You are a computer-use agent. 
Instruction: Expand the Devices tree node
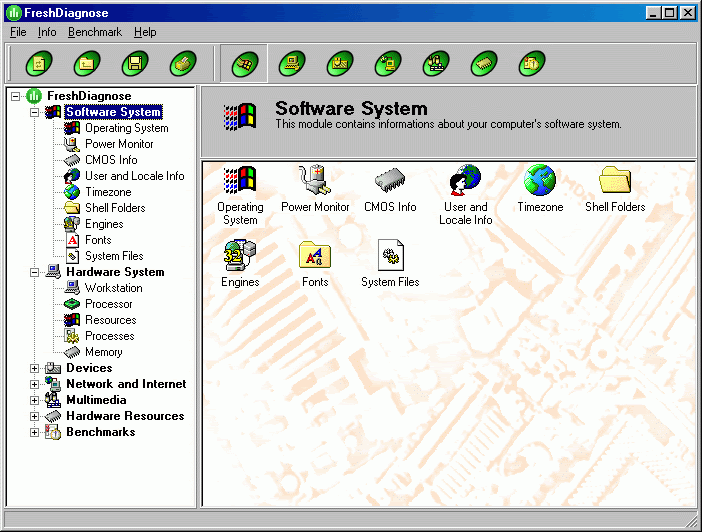(x=35, y=368)
